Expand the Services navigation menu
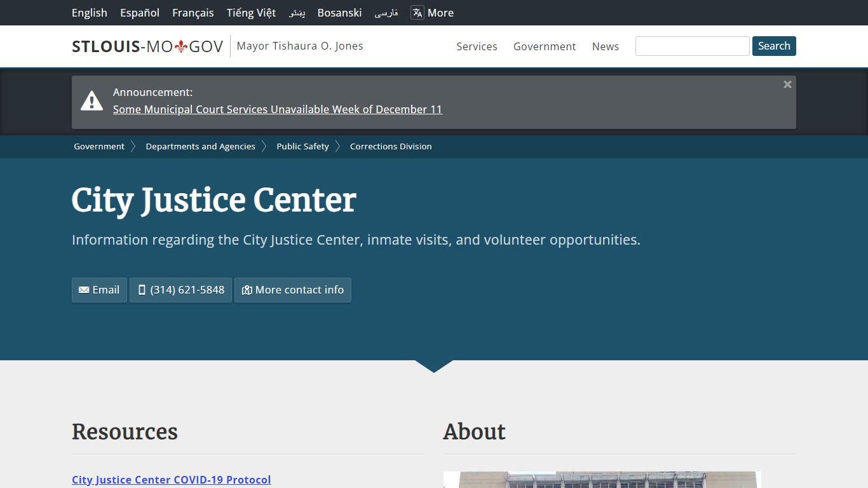The image size is (868, 488). [x=476, y=46]
